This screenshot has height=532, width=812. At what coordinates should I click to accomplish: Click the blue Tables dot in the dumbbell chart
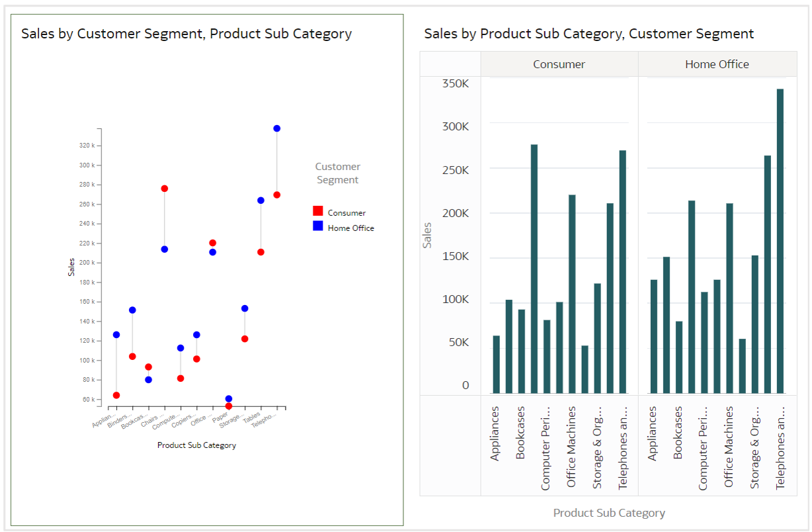[x=261, y=200]
